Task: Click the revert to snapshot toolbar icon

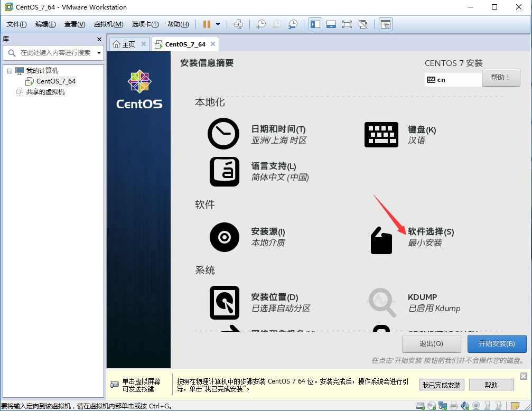Action: pyautogui.click(x=277, y=24)
